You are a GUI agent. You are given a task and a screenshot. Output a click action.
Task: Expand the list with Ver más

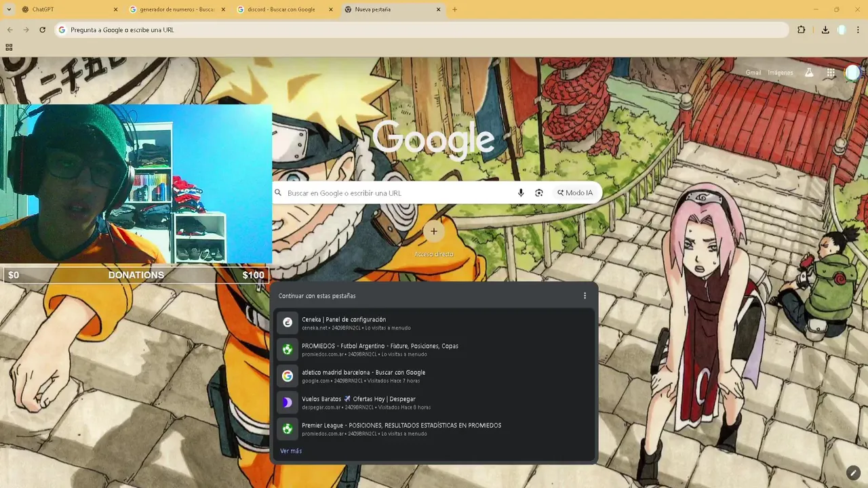tap(291, 451)
